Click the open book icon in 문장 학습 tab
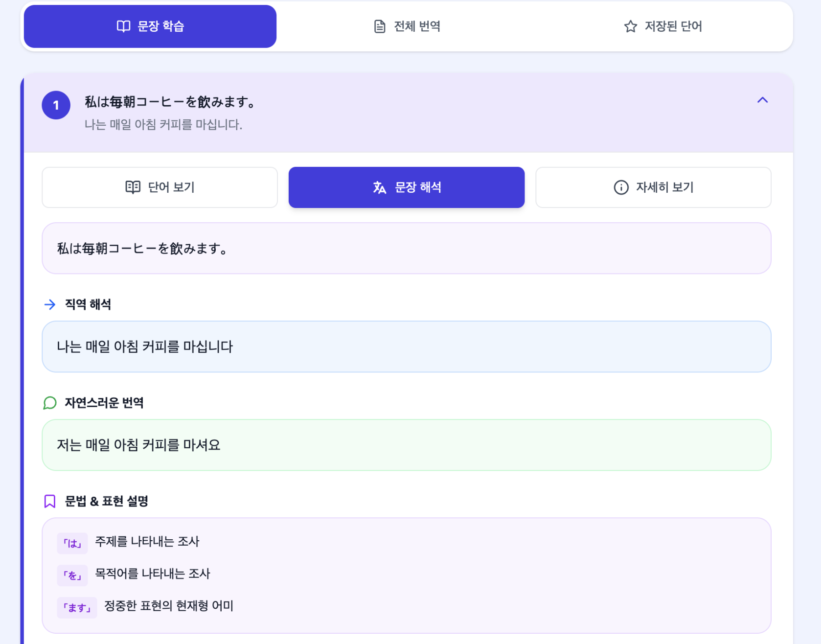Image resolution: width=821 pixels, height=644 pixels. point(123,26)
